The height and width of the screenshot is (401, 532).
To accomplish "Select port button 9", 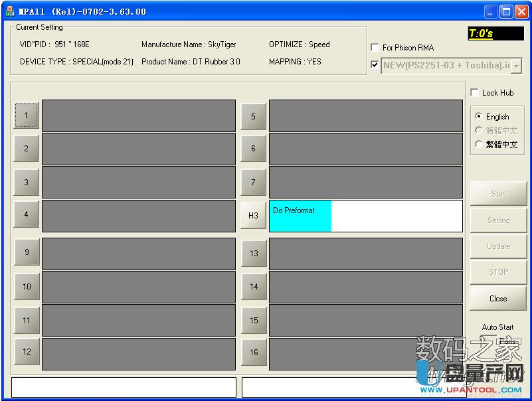I will [26, 252].
